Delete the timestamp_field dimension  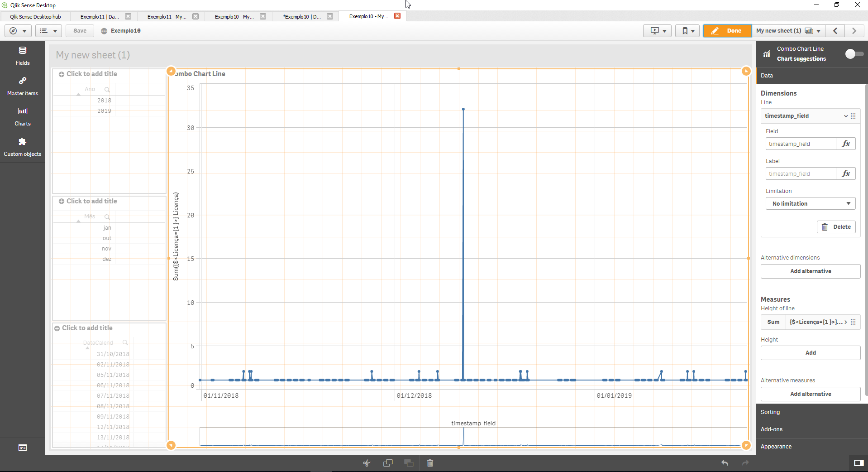click(836, 227)
